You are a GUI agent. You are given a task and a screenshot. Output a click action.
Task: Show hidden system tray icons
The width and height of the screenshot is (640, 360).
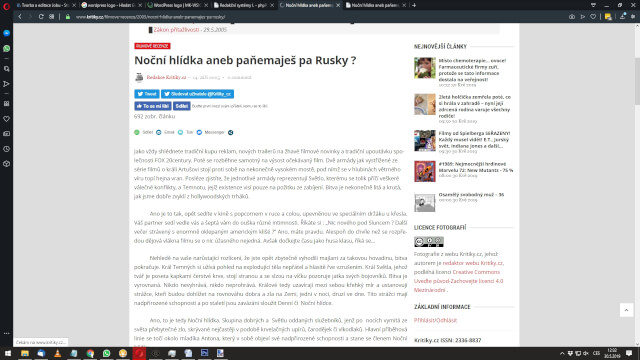tap(562, 353)
